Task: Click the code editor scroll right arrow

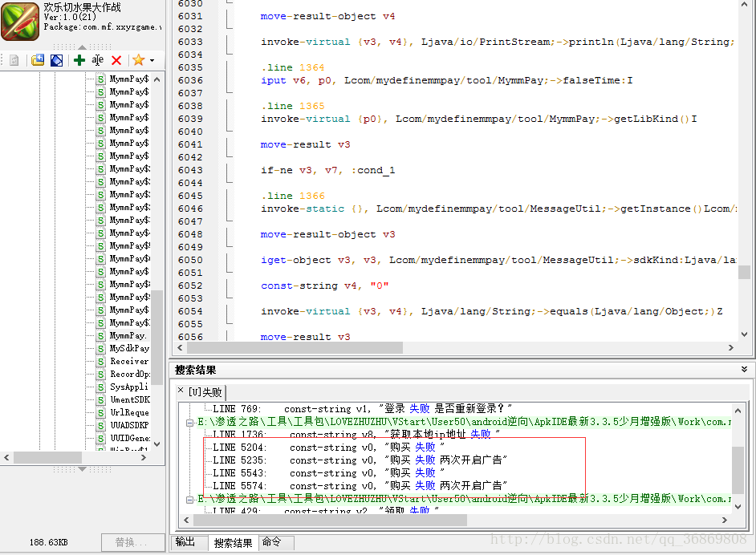Action: (x=731, y=347)
